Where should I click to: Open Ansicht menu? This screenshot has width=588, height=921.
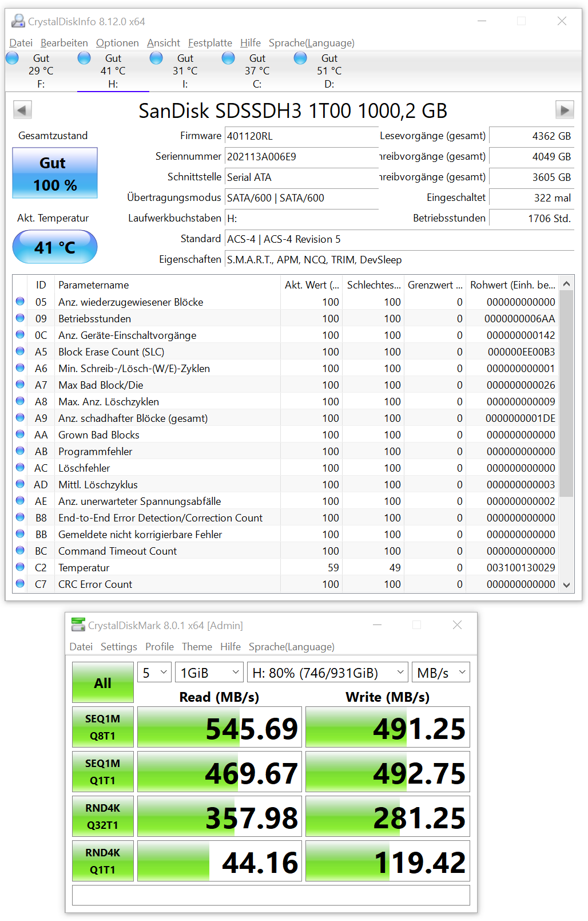[164, 43]
